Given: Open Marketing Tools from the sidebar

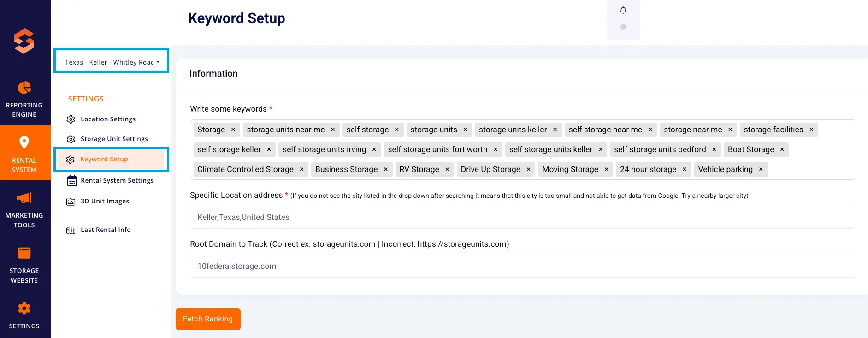Looking at the screenshot, I should point(24,210).
